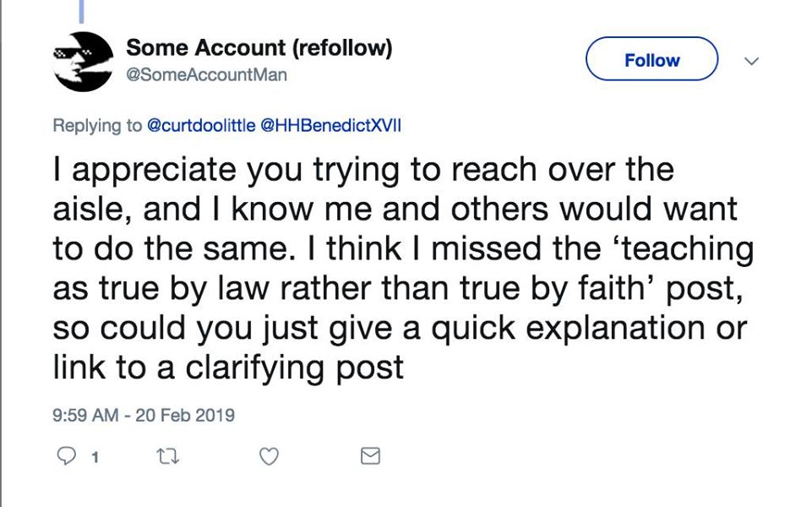
Task: Open the tweet options chevron menu
Action: pyautogui.click(x=750, y=61)
